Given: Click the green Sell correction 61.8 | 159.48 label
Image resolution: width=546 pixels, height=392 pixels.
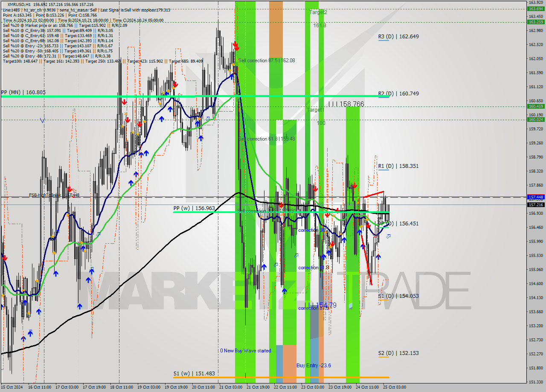Looking at the screenshot, I should [x=267, y=139].
